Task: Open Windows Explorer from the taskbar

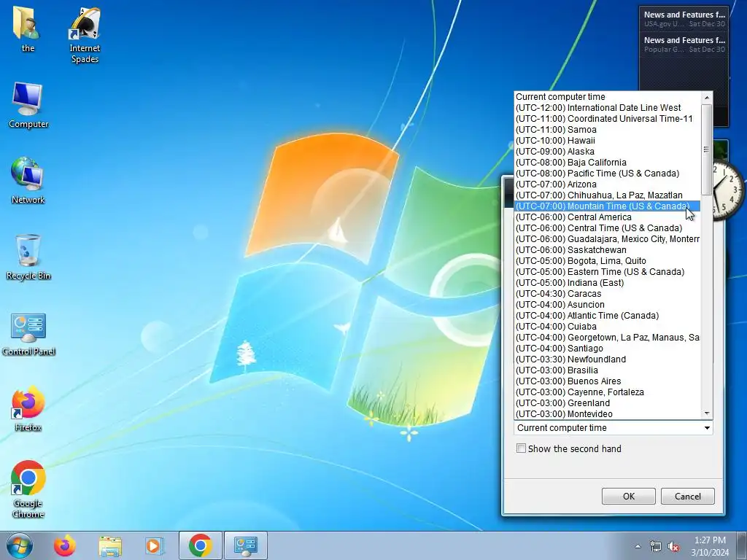Action: pos(110,545)
